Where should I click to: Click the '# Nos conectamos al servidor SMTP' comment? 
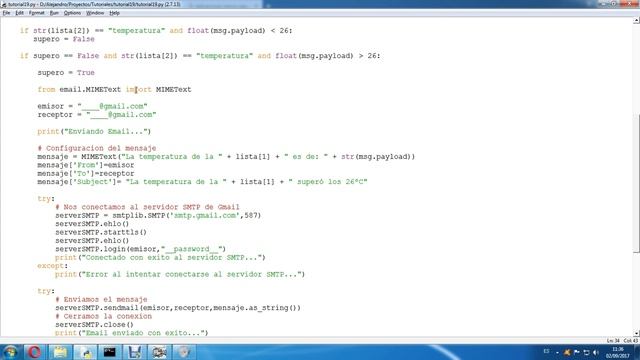click(147, 207)
